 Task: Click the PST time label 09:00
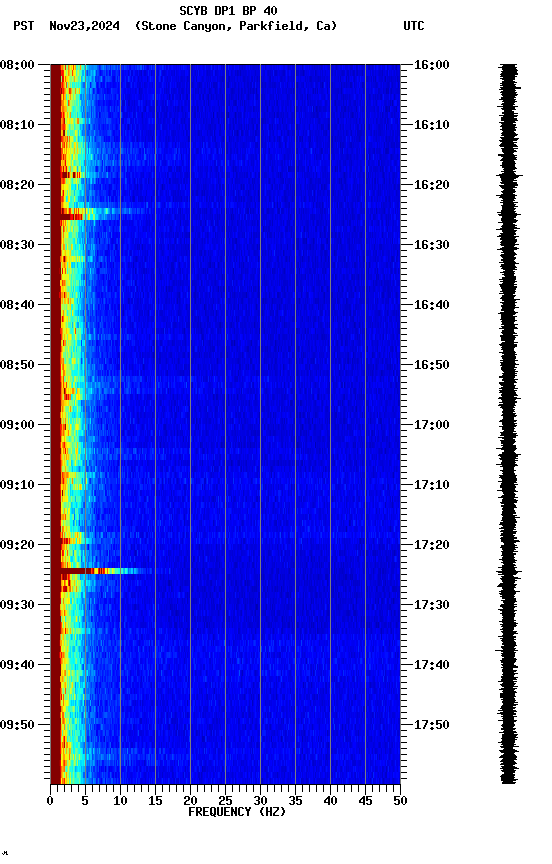17,425
